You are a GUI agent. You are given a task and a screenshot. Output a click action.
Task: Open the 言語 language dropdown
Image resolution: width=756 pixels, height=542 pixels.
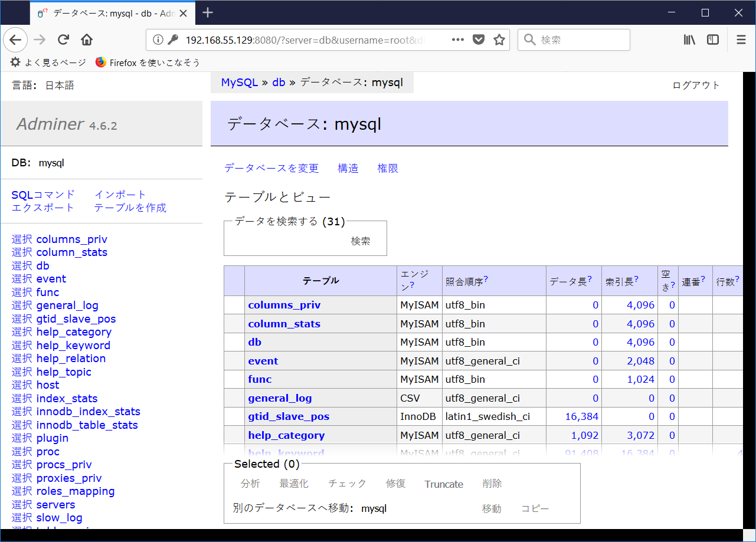[x=61, y=85]
